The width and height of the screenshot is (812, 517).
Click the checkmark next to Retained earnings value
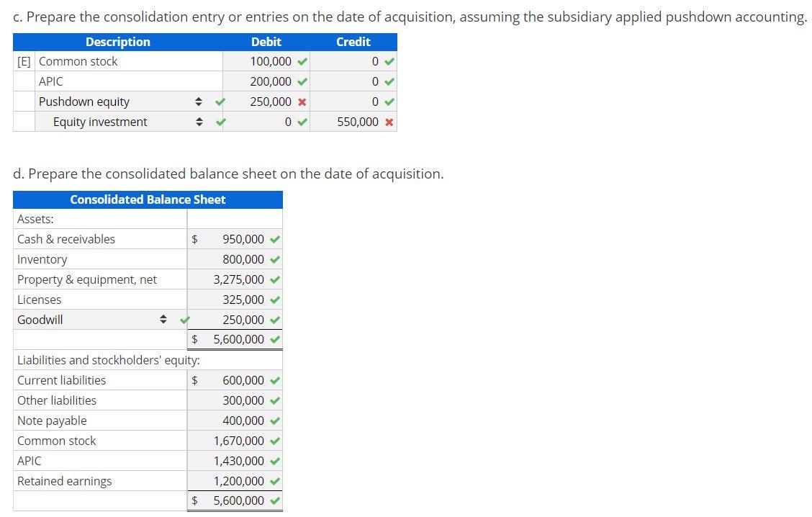pos(273,480)
